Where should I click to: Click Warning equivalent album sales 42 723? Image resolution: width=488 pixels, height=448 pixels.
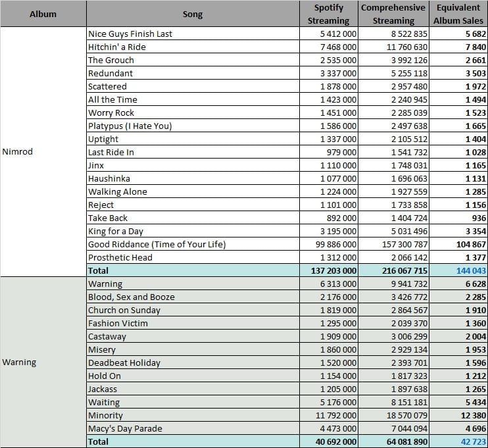458,441
